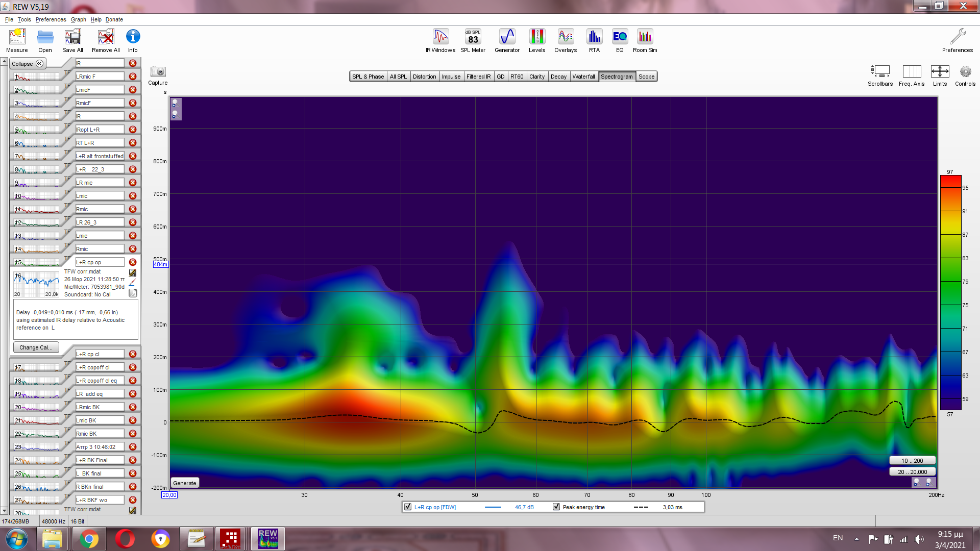Show hidden system tray icons
980x551 pixels.
click(856, 539)
